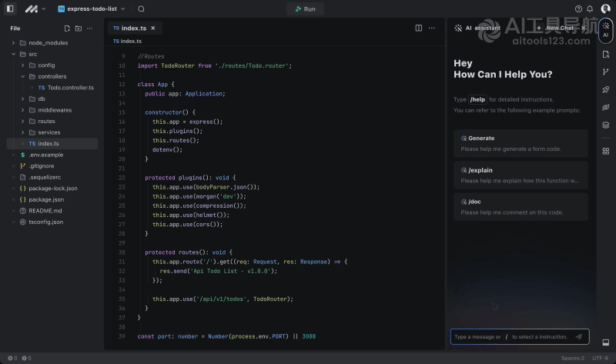Close the index.ts editor tab

coord(153,28)
